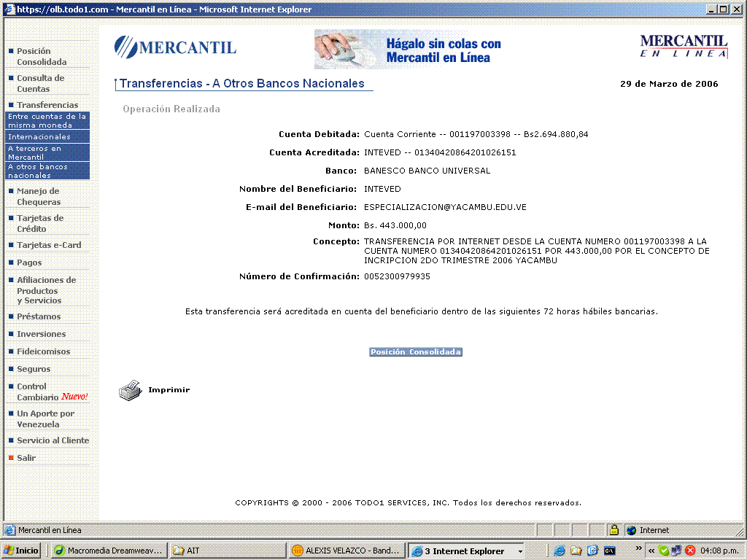The width and height of the screenshot is (747, 560).
Task: Expand hidden tray icons with the chevron
Action: pyautogui.click(x=651, y=551)
